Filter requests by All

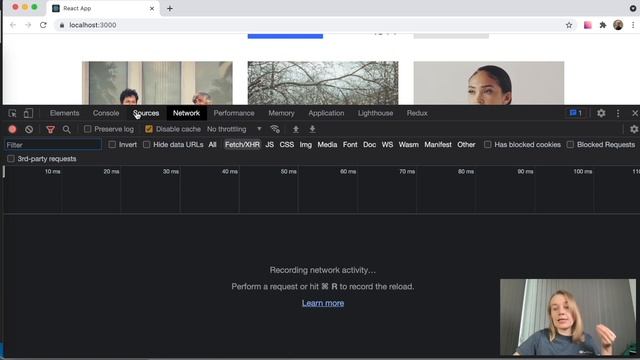[x=212, y=144]
